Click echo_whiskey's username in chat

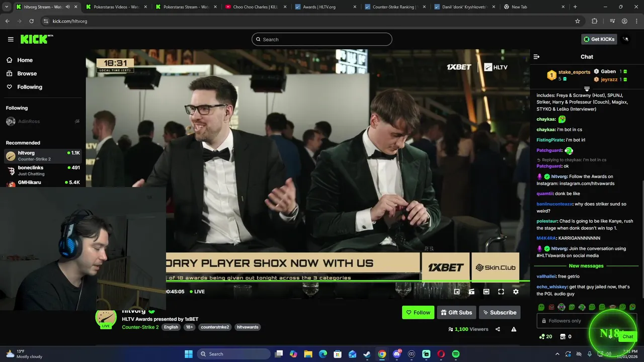pos(552,287)
